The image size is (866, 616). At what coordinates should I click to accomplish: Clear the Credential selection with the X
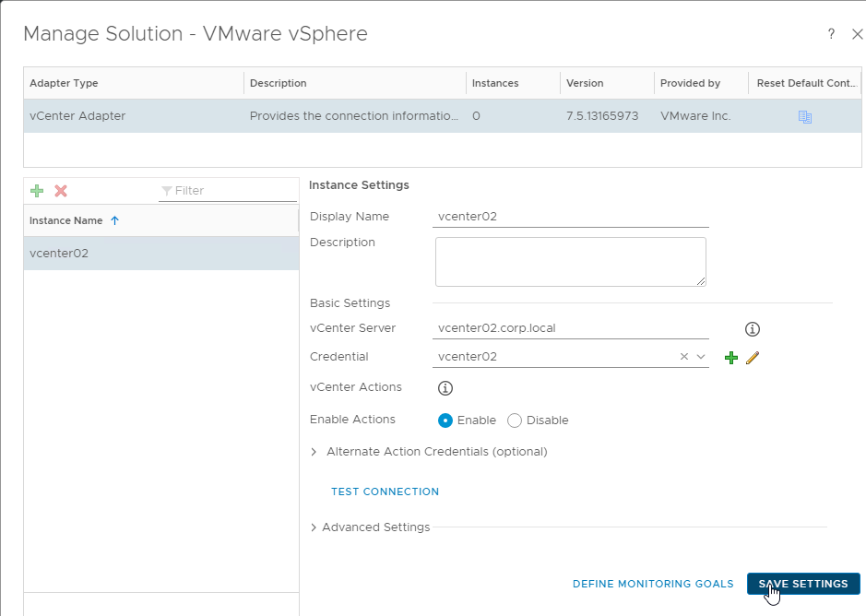(x=683, y=357)
